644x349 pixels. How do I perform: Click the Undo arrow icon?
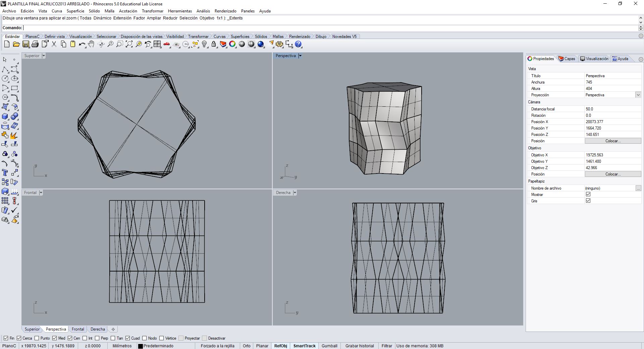pyautogui.click(x=82, y=44)
